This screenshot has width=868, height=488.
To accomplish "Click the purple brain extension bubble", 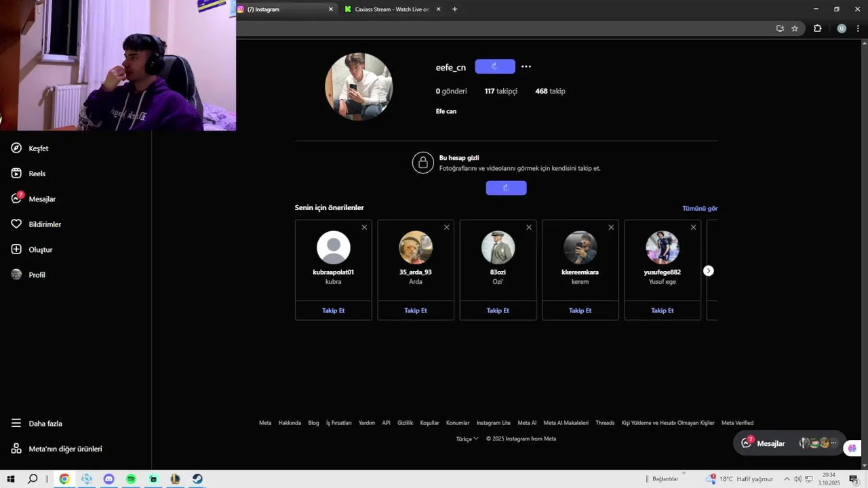I will pos(852,448).
